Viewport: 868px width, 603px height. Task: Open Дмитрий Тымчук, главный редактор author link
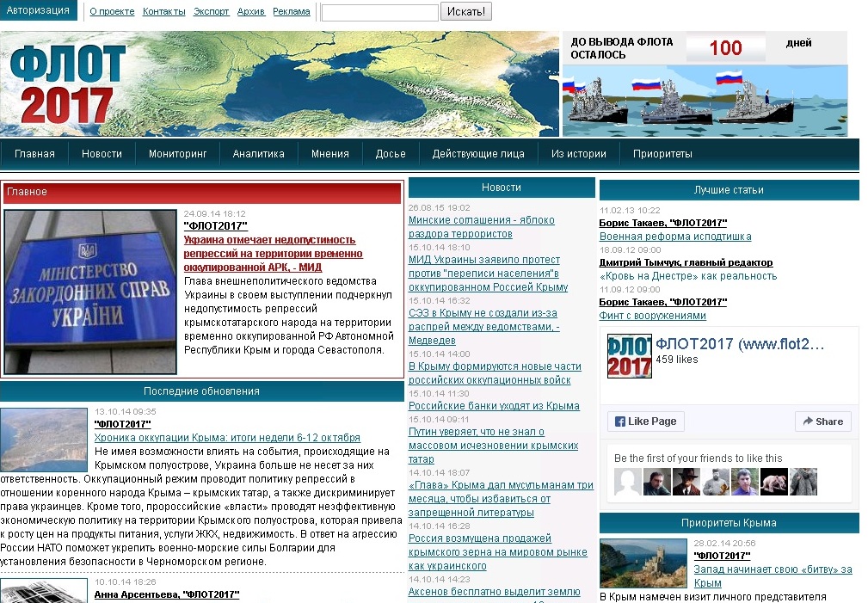tap(686, 262)
